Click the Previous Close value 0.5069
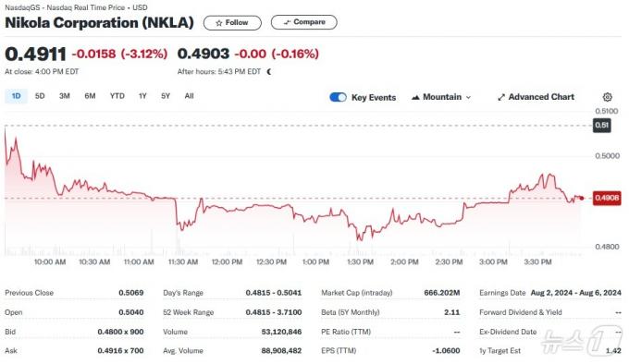Image resolution: width=629 pixels, height=364 pixels. pyautogui.click(x=131, y=293)
